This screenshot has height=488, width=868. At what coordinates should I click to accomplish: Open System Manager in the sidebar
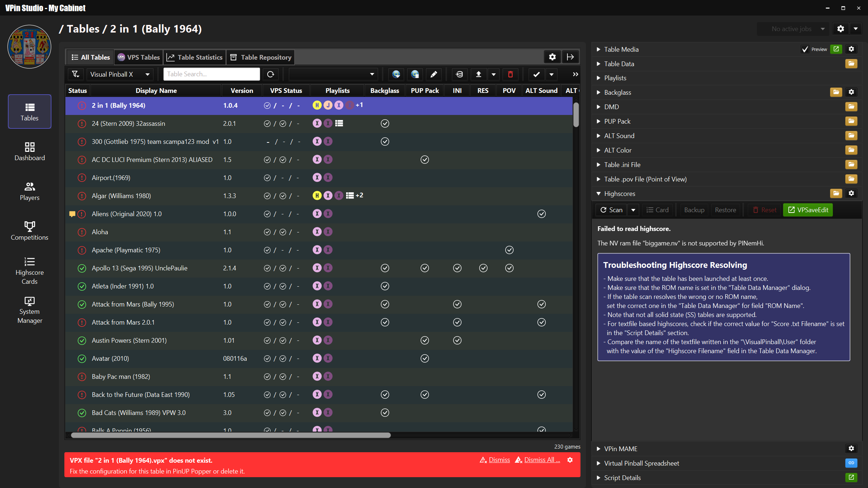click(x=30, y=310)
